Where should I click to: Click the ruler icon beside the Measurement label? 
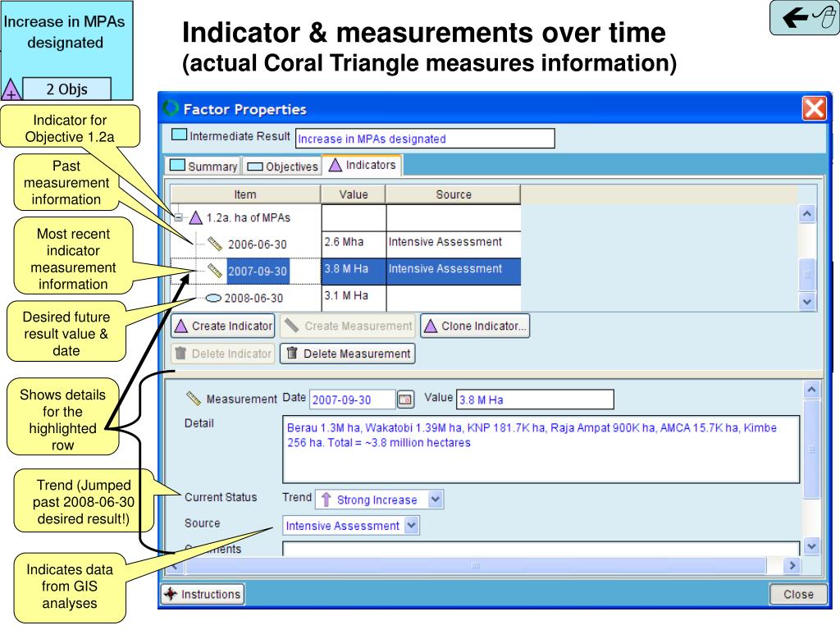point(193,398)
